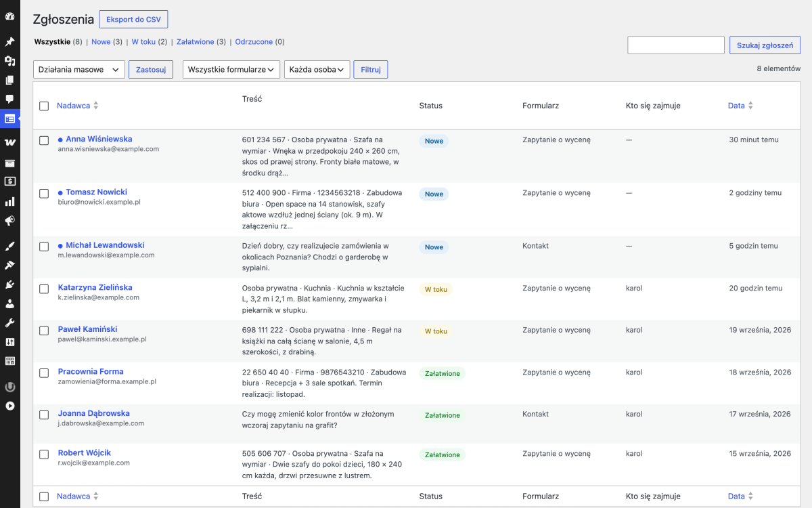Click the 'Zastosuj' button
This screenshot has width=812, height=508.
[151, 69]
